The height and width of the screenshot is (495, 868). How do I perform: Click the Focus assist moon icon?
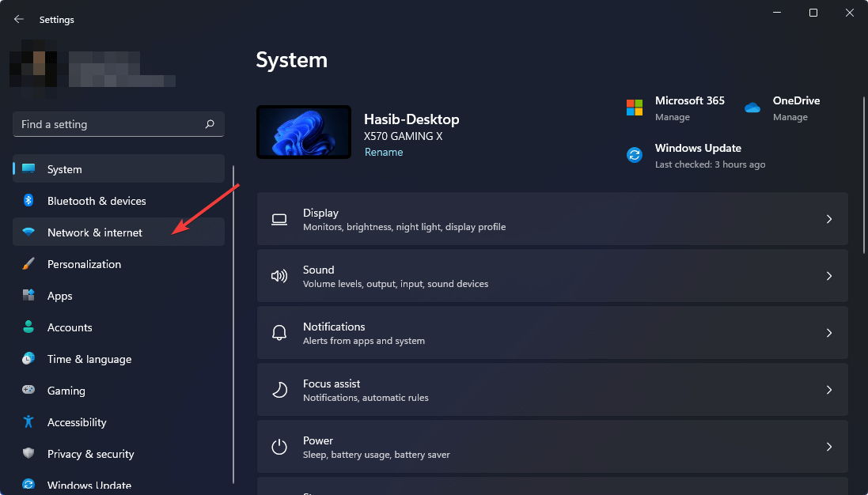(279, 390)
